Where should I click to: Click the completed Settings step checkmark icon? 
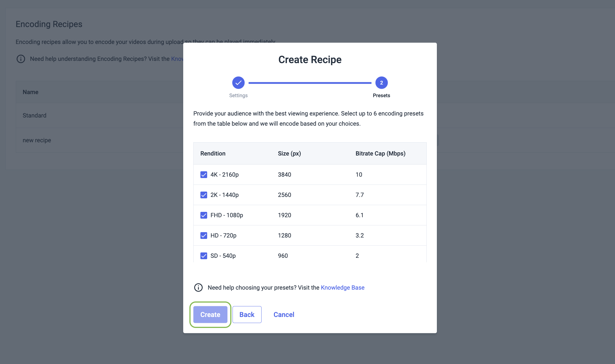pos(238,83)
